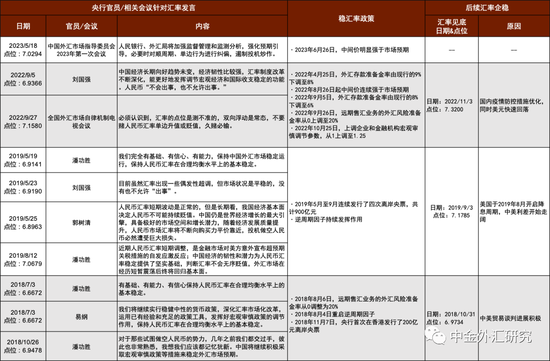Image resolution: width=550 pixels, height=361 pixels.
Task: Click '刘国强' in the 2022/9/5 row
Action: (x=81, y=80)
